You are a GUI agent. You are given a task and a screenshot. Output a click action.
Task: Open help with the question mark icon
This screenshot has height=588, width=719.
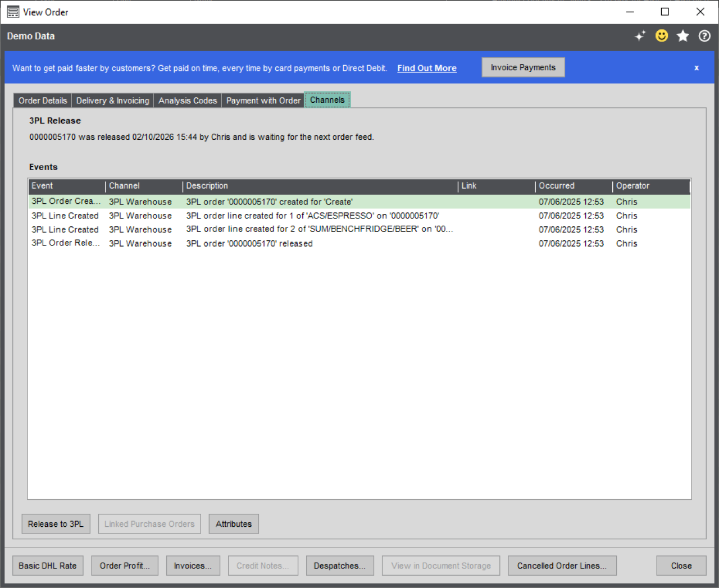704,36
